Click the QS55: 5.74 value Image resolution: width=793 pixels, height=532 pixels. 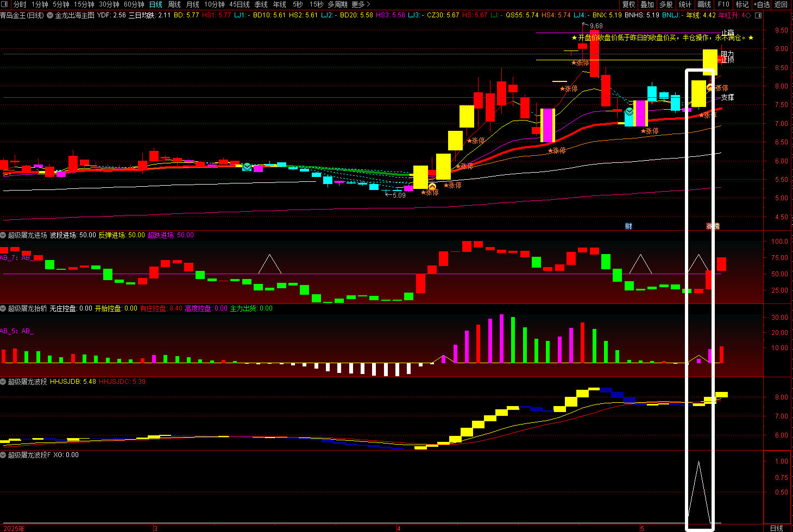pos(522,15)
